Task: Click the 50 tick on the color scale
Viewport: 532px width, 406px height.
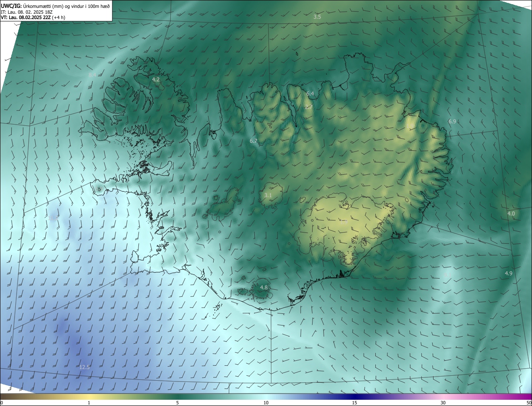Action: click(529, 403)
